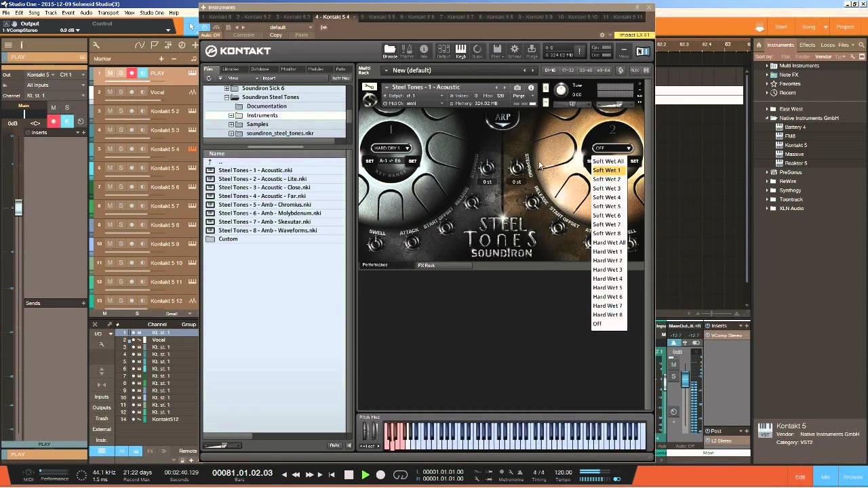This screenshot has width=868, height=488.
Task: Expand the Soundiron Sick 6 folder
Action: point(227,88)
